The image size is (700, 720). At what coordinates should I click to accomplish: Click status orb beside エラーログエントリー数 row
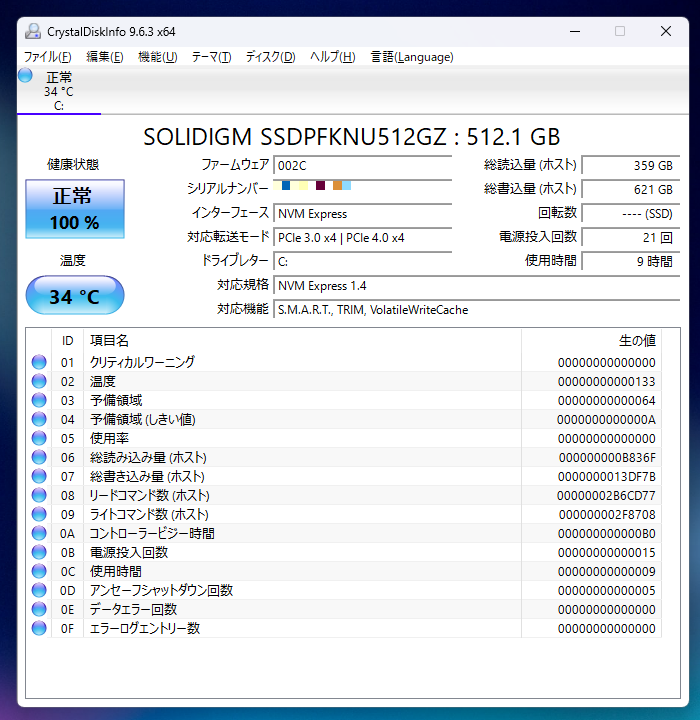tap(39, 629)
